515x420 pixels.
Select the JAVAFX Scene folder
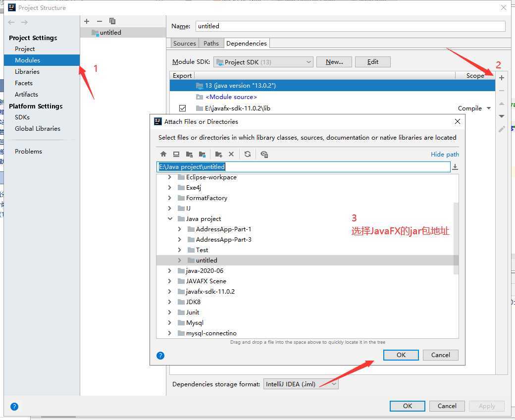(x=206, y=281)
